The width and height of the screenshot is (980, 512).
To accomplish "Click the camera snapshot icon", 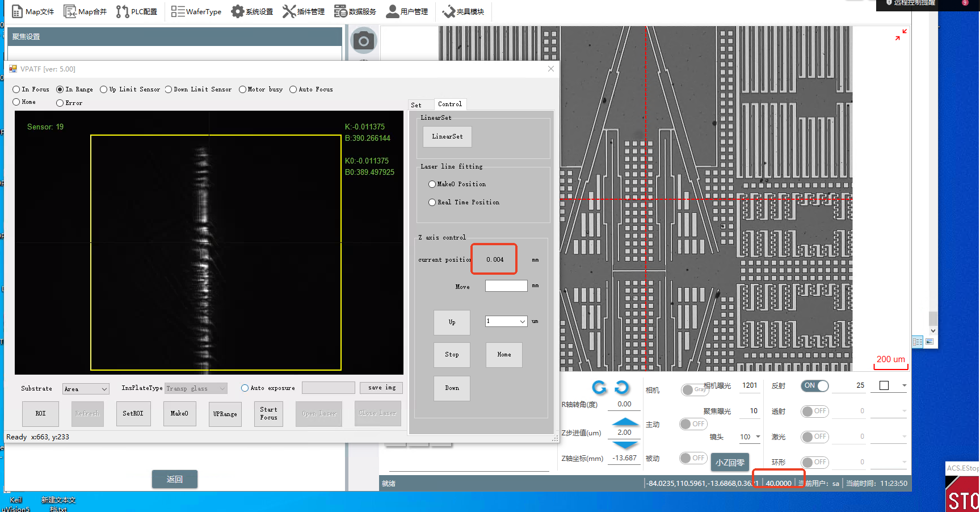I will 364,41.
